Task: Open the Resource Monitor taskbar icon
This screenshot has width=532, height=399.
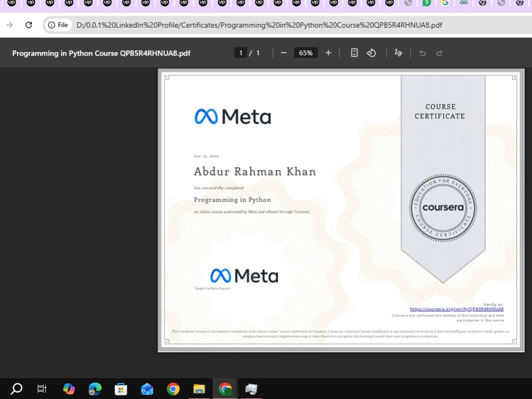Action: pos(251,389)
